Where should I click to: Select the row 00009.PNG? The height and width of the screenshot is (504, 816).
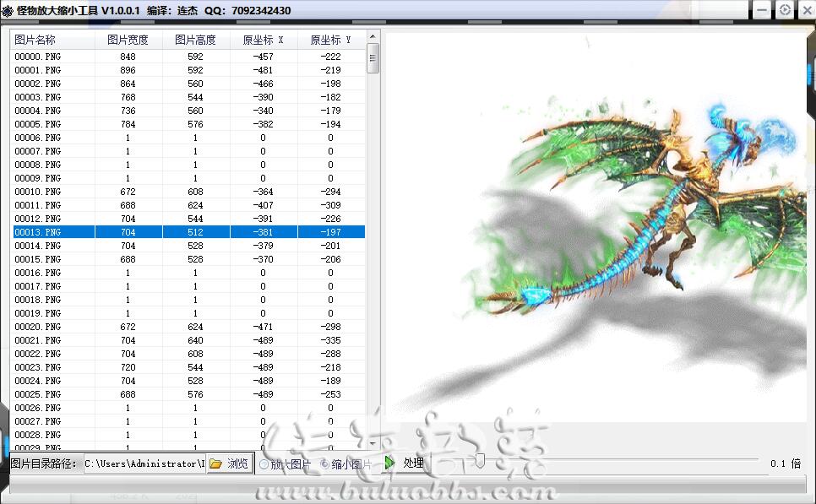188,178
